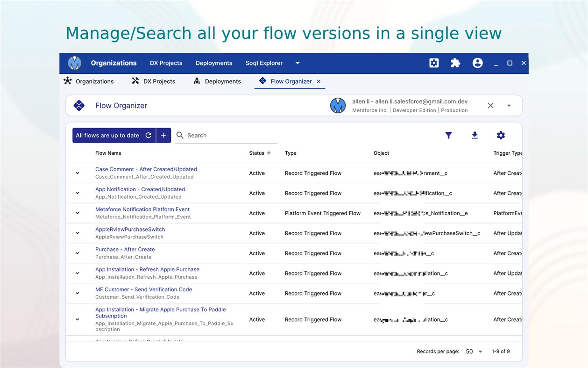This screenshot has height=368, width=588.
Task: Switch to the Deployments tab
Action: (217, 81)
